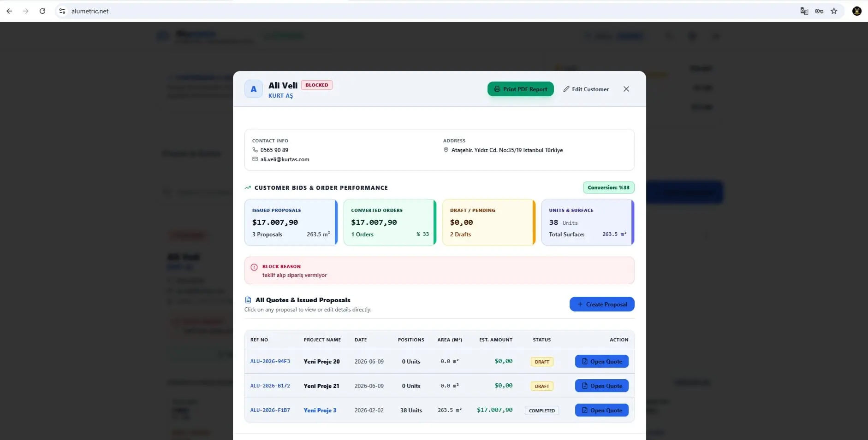Open project link Yeni Proje 3
The width and height of the screenshot is (868, 440).
[320, 410]
